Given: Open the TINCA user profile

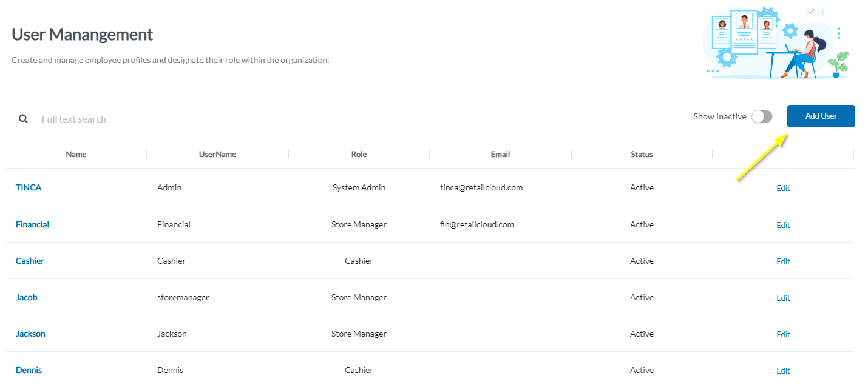Looking at the screenshot, I should (29, 187).
